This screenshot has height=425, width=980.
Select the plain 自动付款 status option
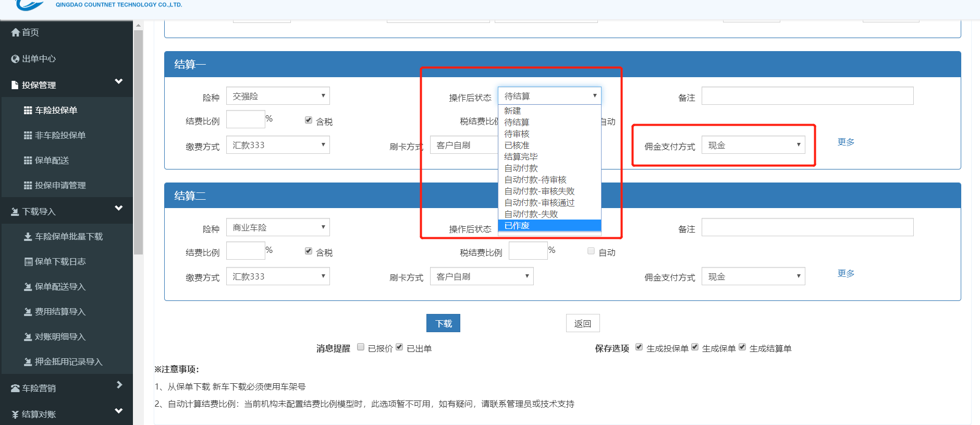549,168
